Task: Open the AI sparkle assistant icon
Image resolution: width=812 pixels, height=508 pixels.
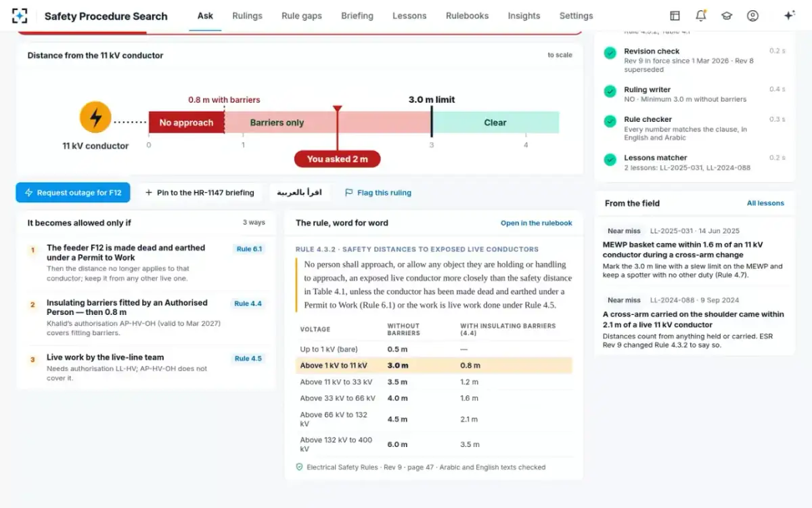Action: coord(789,16)
